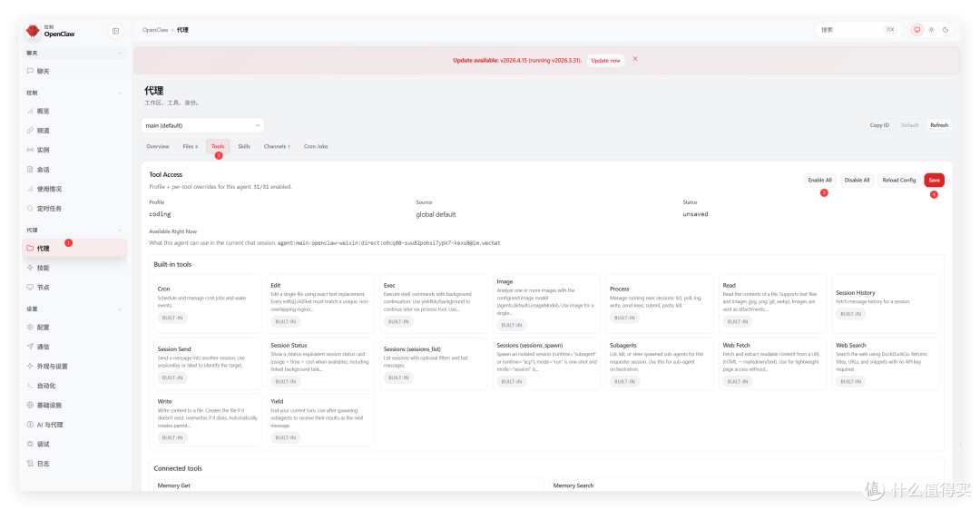Image resolution: width=980 pixels, height=510 pixels.
Task: Select 代理 agents item in sidebar
Action: [74, 248]
